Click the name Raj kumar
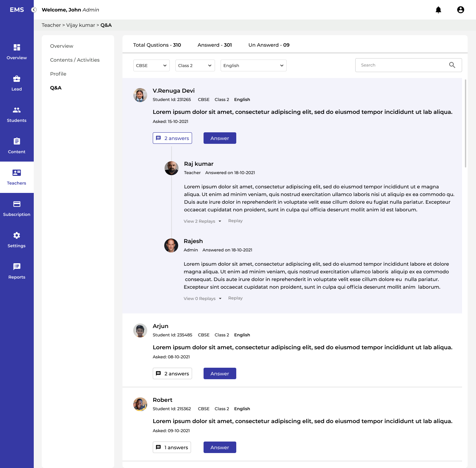The image size is (476, 468). pyautogui.click(x=199, y=164)
